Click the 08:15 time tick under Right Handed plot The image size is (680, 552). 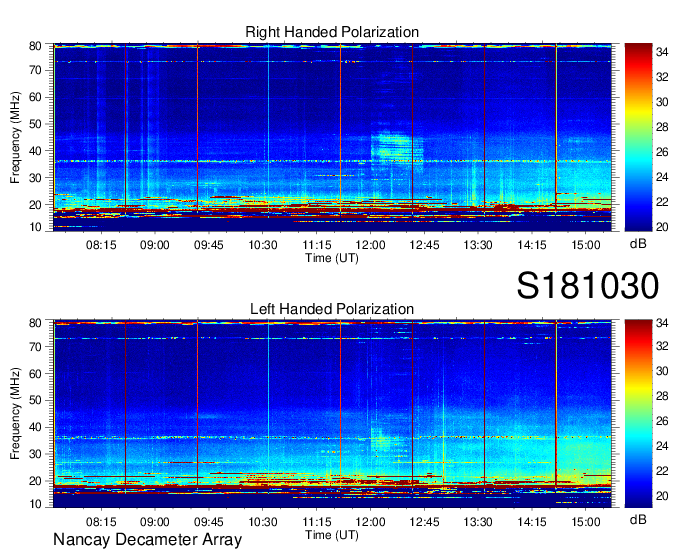[x=101, y=245]
